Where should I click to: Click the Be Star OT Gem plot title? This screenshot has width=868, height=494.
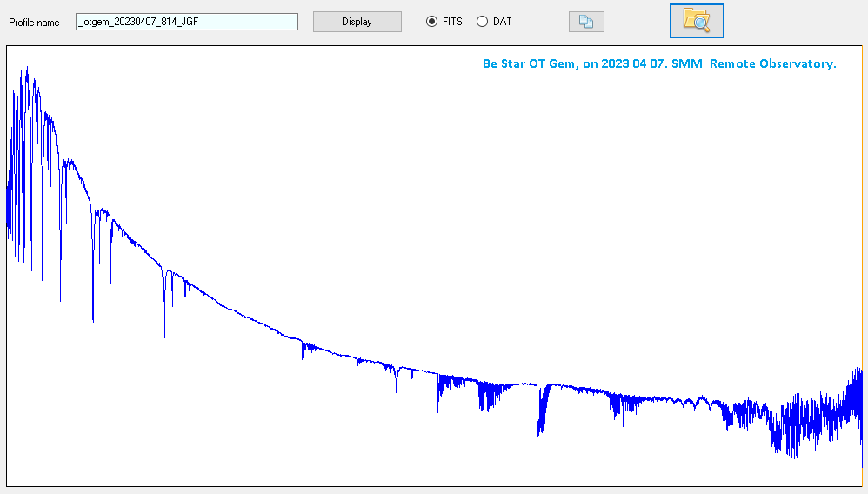coord(658,64)
